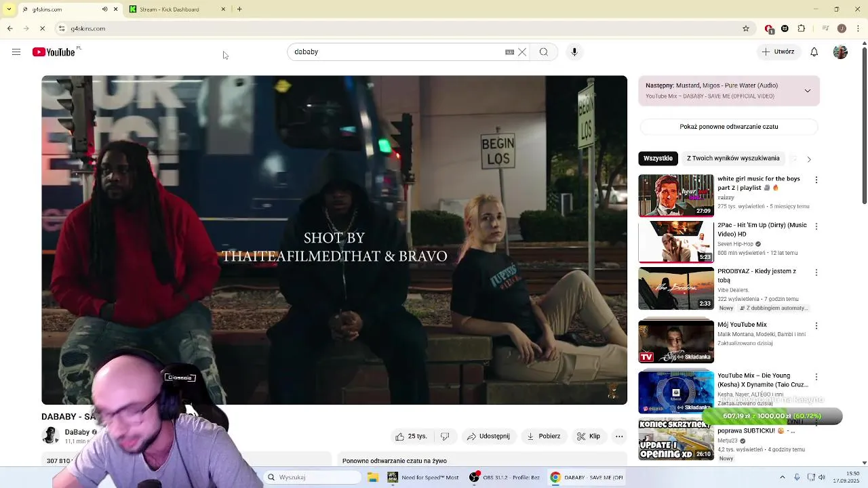Open poprawa SUBTICKU video thumbnail
Screen dimensions: 868x488
point(676,440)
